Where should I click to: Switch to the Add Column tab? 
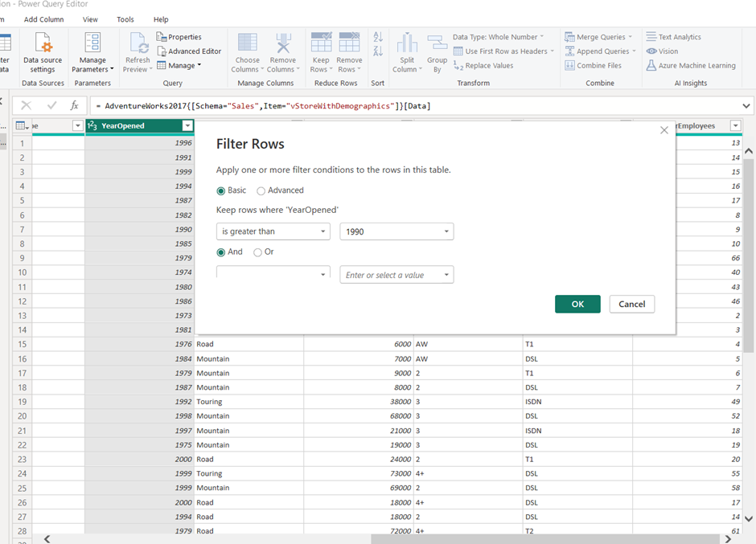tap(43, 19)
